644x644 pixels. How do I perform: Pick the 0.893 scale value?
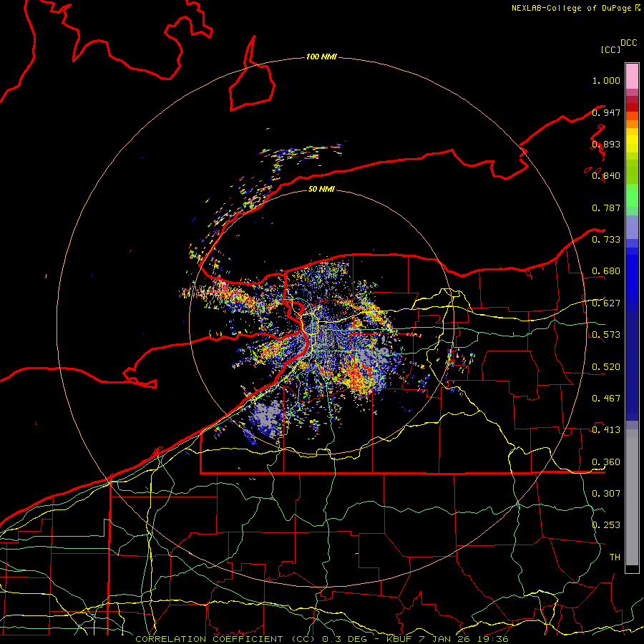pos(606,144)
